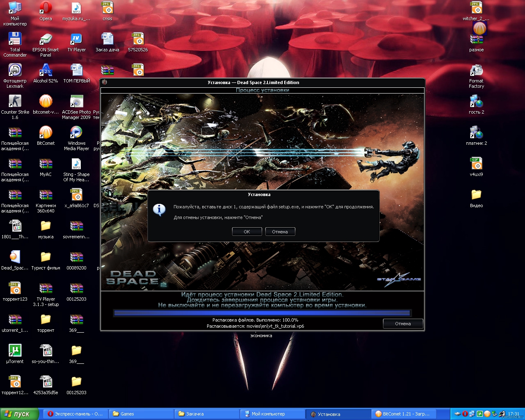Screen dimensions: 525x420
Task: Open ТОМ ПЕРВЫЙ document icon
Action: tap(76, 73)
